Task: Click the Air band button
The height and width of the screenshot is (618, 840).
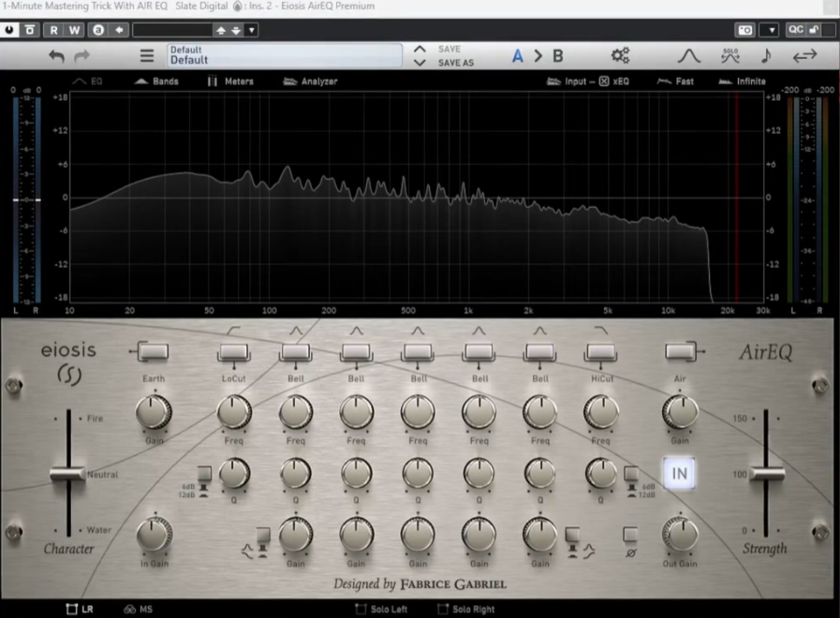Action: (680, 351)
